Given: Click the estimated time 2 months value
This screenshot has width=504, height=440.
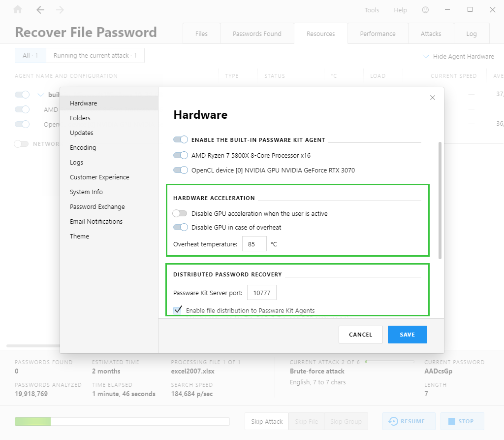Looking at the screenshot, I should click(106, 371).
